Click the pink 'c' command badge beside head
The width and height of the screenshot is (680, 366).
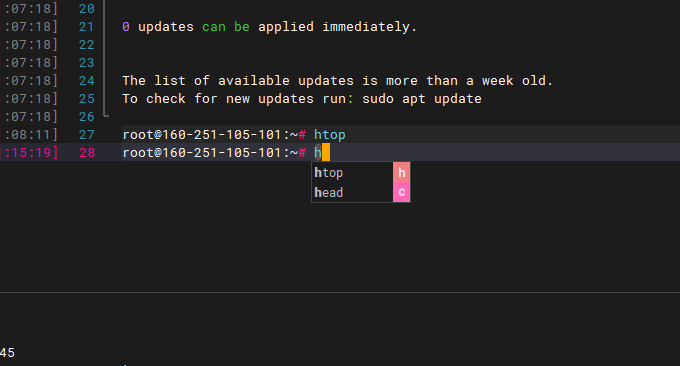pos(402,192)
